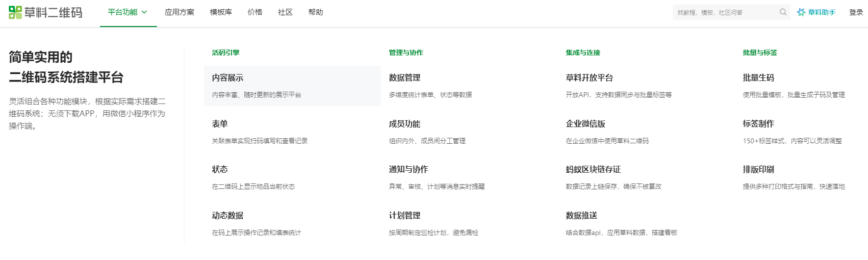Click description 异常、审核、计划等消息实时提醒
Screen dimensions: 868x260
pos(437,186)
